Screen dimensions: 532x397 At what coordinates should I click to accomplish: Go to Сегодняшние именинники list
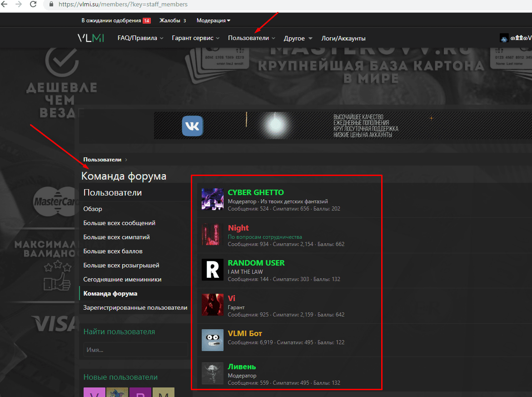click(122, 279)
